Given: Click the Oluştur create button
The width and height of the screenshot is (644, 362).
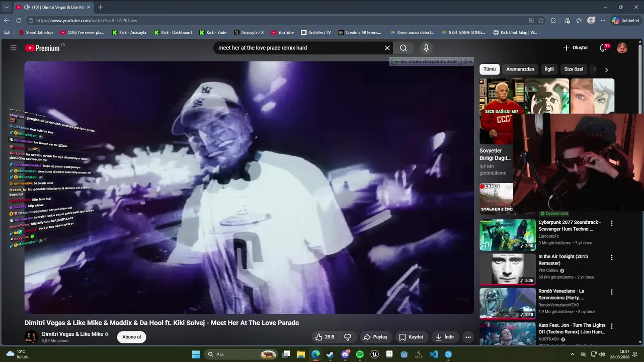Looking at the screenshot, I should (x=575, y=48).
